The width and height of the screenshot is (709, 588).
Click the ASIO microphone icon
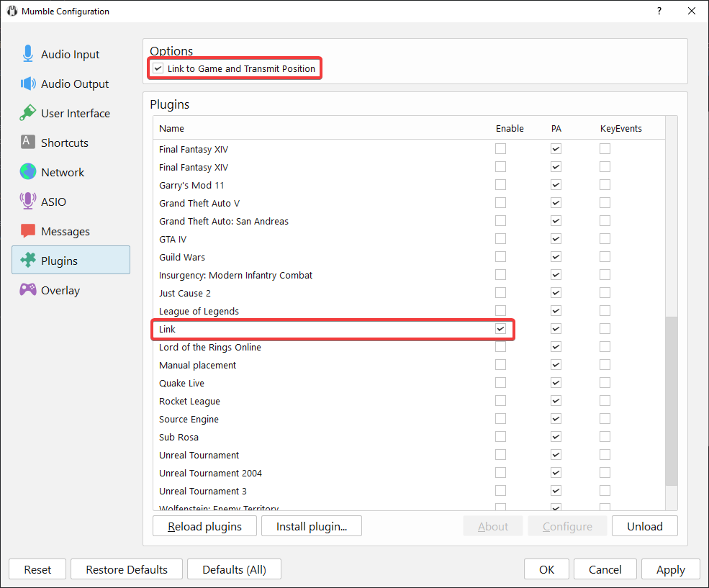(27, 201)
